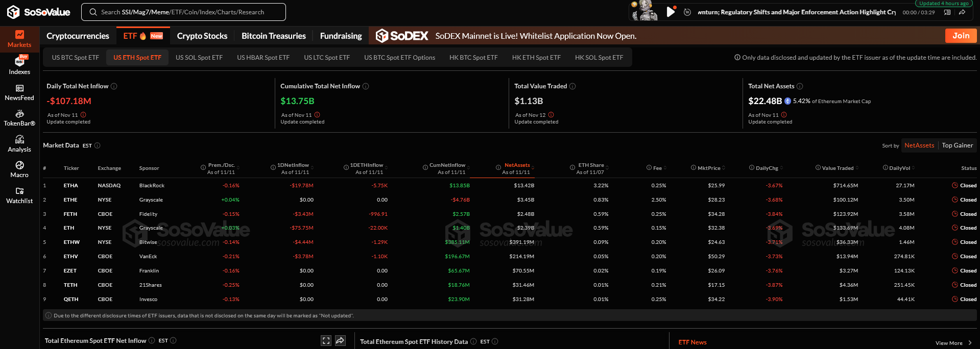This screenshot has height=349, width=980.
Task: Open View More in ETF News
Action: [953, 343]
